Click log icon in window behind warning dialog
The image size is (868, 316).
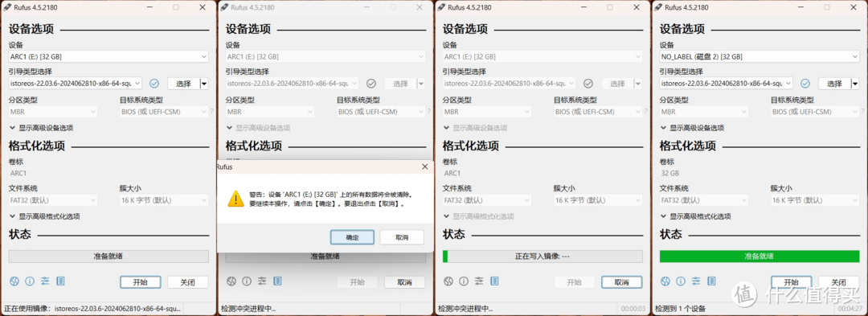(x=278, y=281)
